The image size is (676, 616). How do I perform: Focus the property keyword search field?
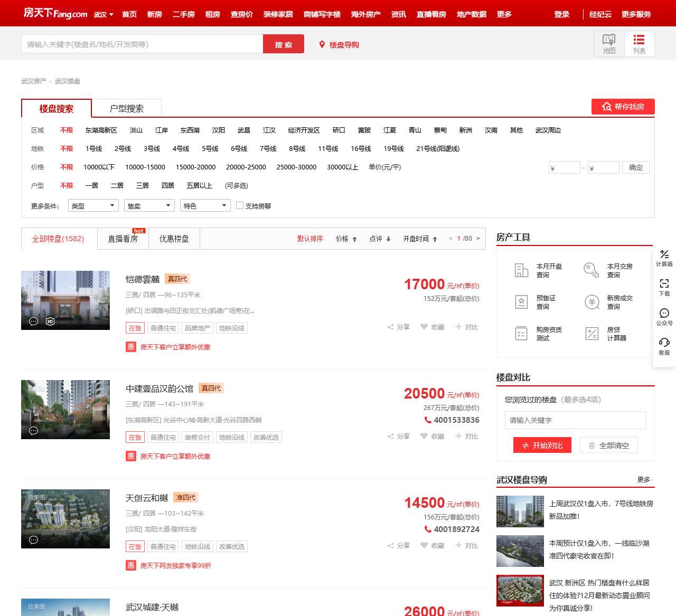pos(142,44)
